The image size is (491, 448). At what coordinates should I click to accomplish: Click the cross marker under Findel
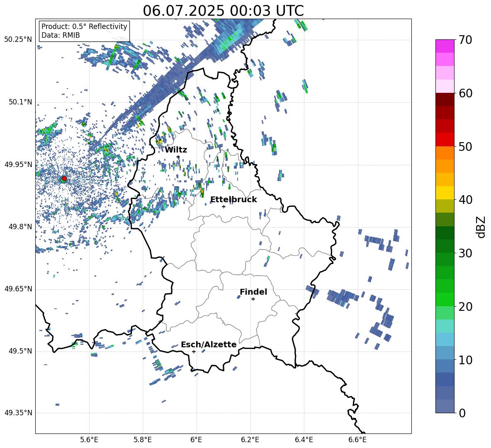click(253, 299)
